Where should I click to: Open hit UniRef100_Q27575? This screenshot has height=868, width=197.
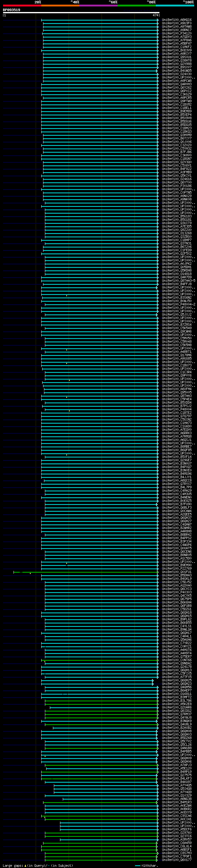[x=177, y=775]
